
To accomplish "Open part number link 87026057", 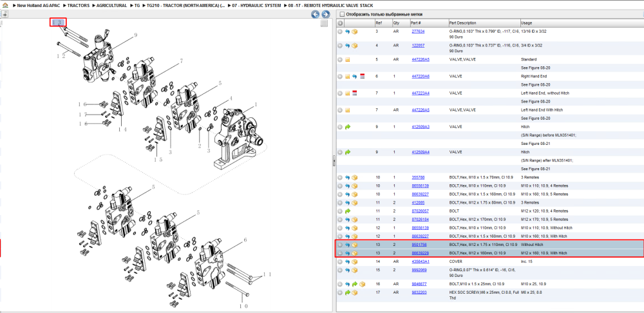I will pos(420,211).
